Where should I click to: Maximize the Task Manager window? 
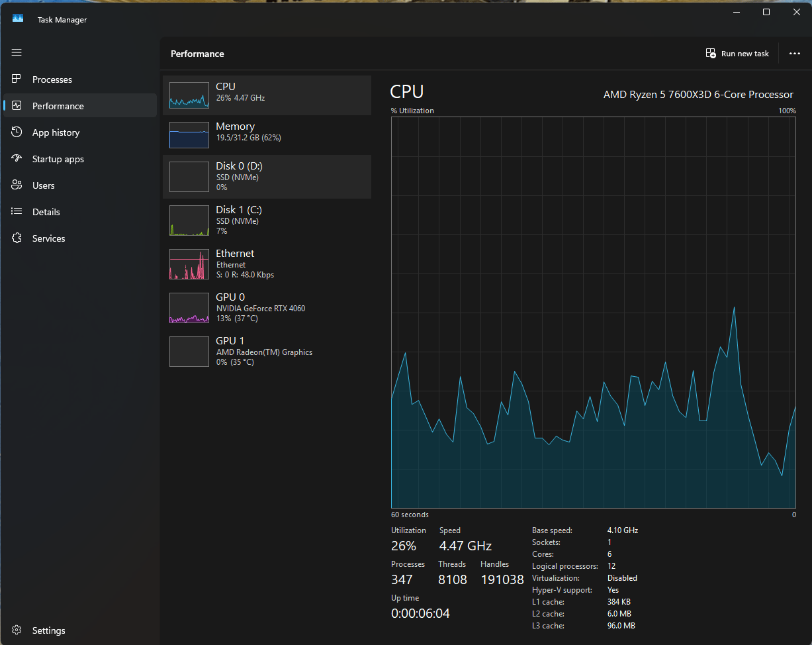click(x=766, y=12)
